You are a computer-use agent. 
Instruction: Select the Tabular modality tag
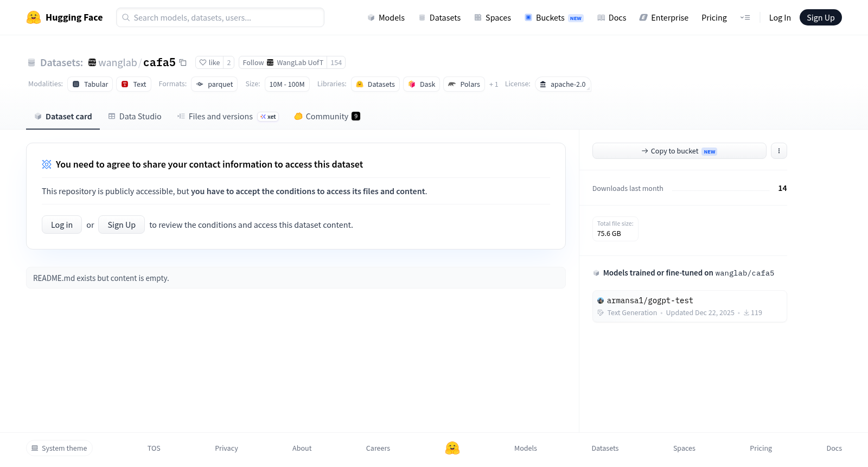[x=90, y=84]
